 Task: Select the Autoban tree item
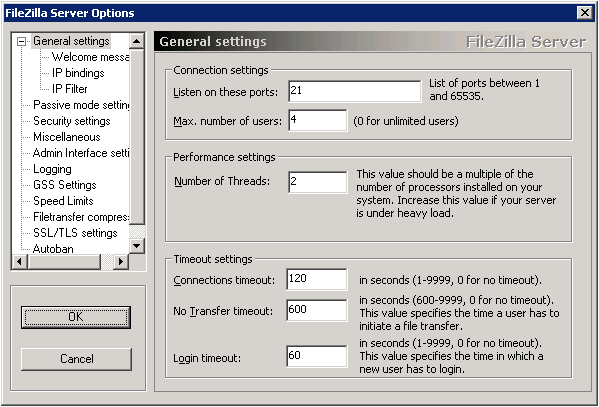53,249
